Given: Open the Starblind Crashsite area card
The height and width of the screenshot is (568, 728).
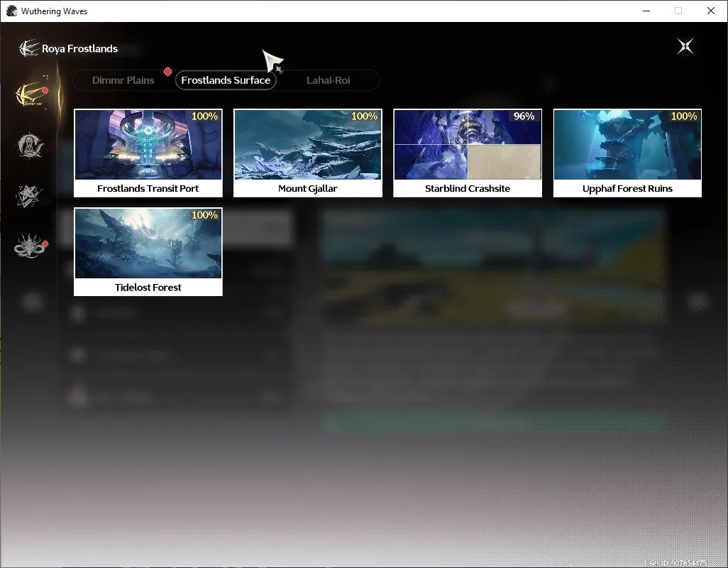Looking at the screenshot, I should (468, 153).
